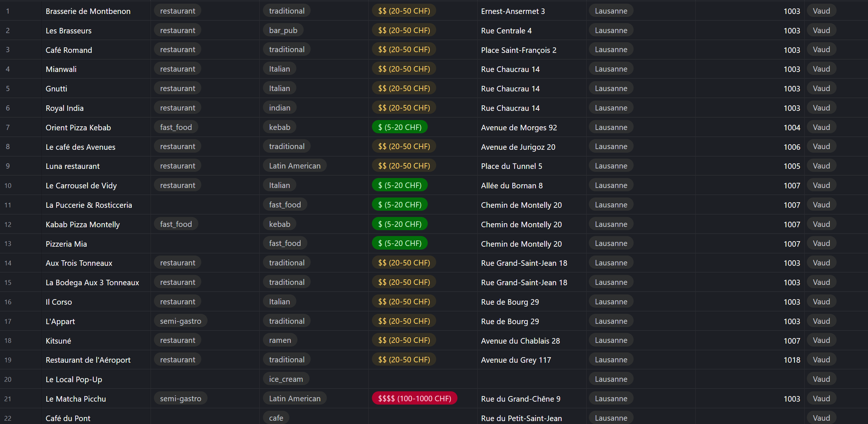
Task: Click the red $$$$ (100-1000 CHF) price badge
Action: 414,399
